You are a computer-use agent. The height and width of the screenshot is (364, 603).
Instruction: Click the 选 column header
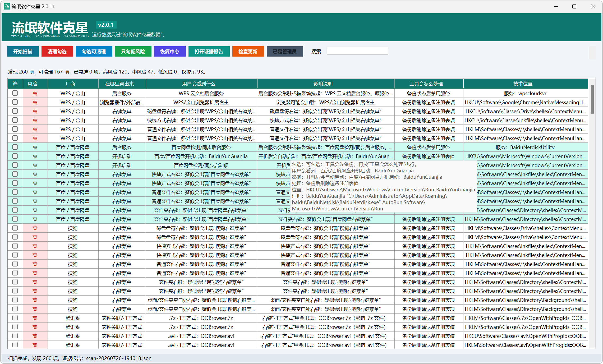(x=15, y=84)
